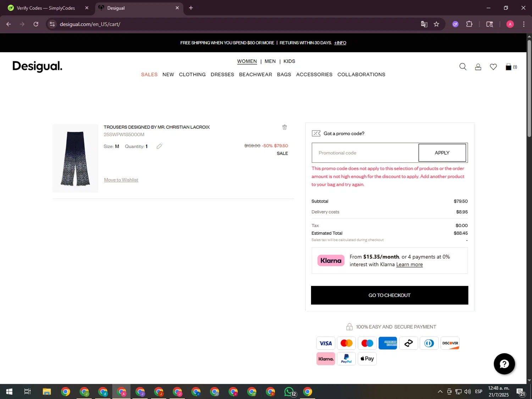Open the Chrome three-dot menu
Viewport: 532px width, 399px height.
(x=523, y=24)
